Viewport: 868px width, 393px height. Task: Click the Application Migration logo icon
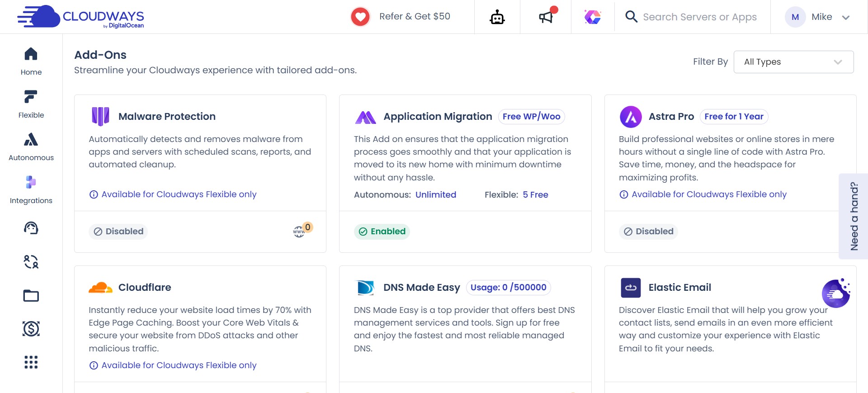pos(366,117)
